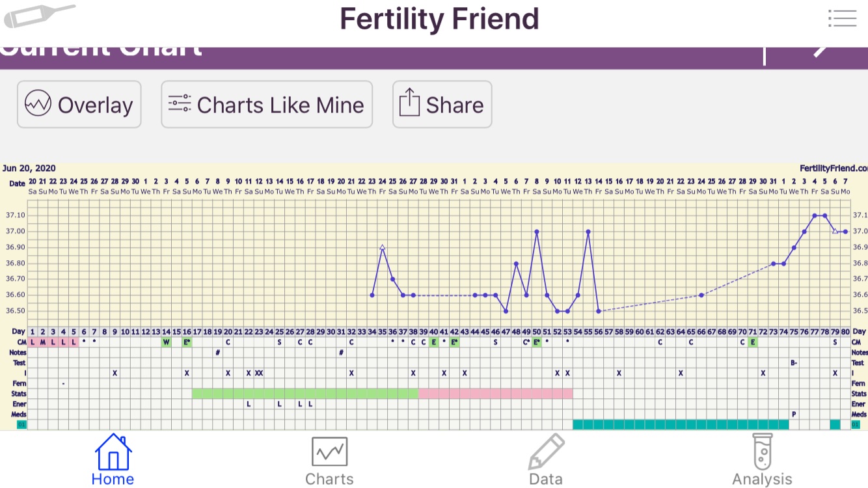Tap the thermometer icon at top left

pyautogui.click(x=38, y=16)
